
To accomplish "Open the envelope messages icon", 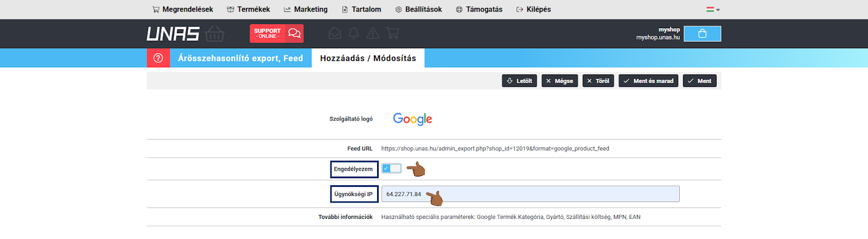I will click(x=335, y=34).
